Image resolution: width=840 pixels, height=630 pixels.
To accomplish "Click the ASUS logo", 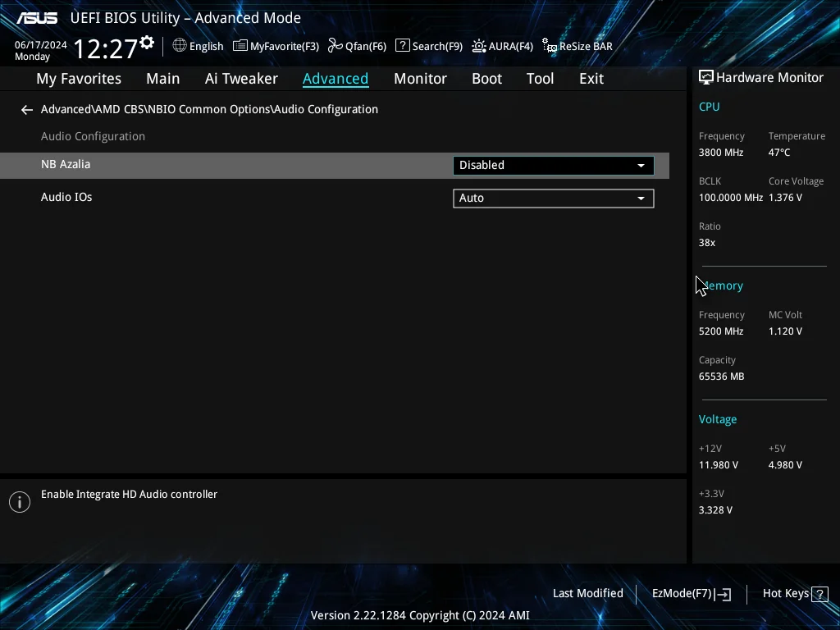I will tap(37, 18).
